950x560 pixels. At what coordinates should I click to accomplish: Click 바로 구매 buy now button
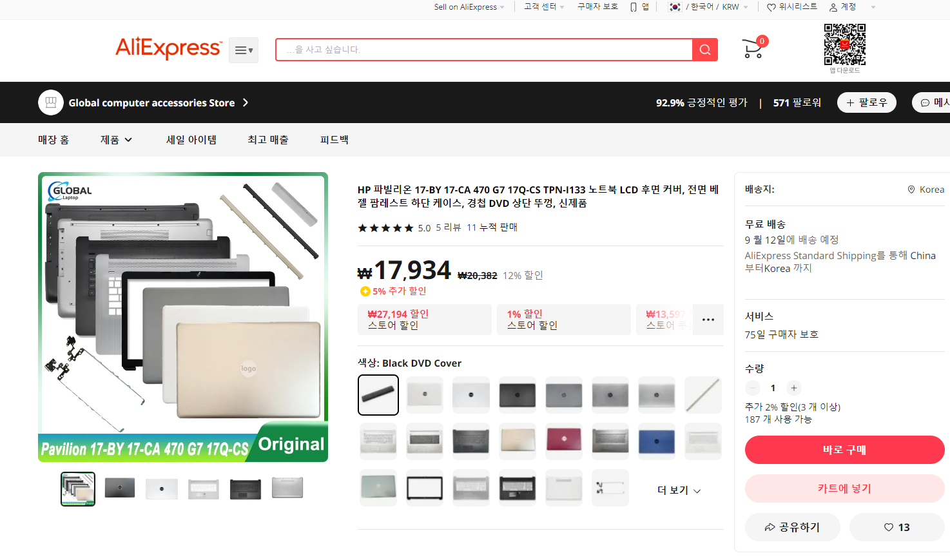845,450
